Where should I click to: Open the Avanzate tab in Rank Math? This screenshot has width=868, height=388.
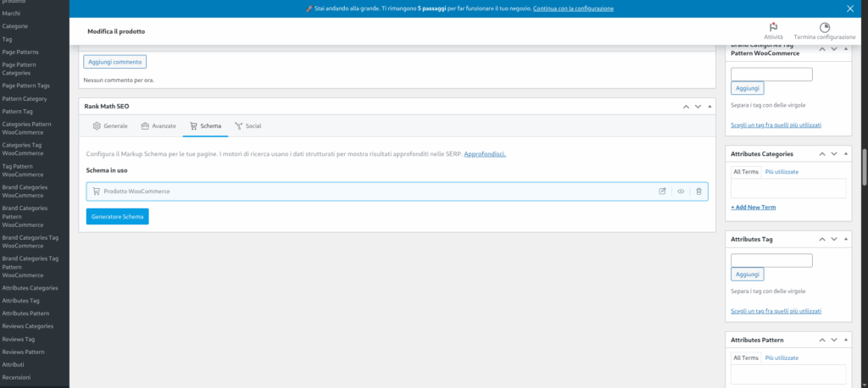click(x=159, y=126)
